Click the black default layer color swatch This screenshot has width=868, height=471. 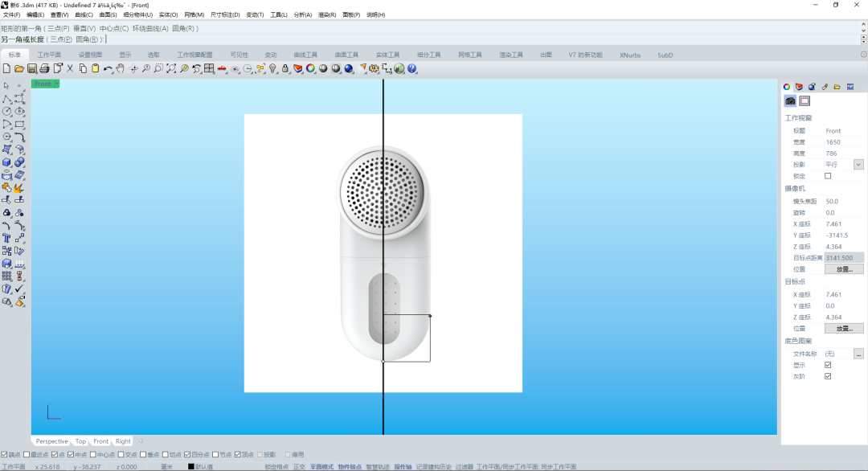tap(191, 466)
